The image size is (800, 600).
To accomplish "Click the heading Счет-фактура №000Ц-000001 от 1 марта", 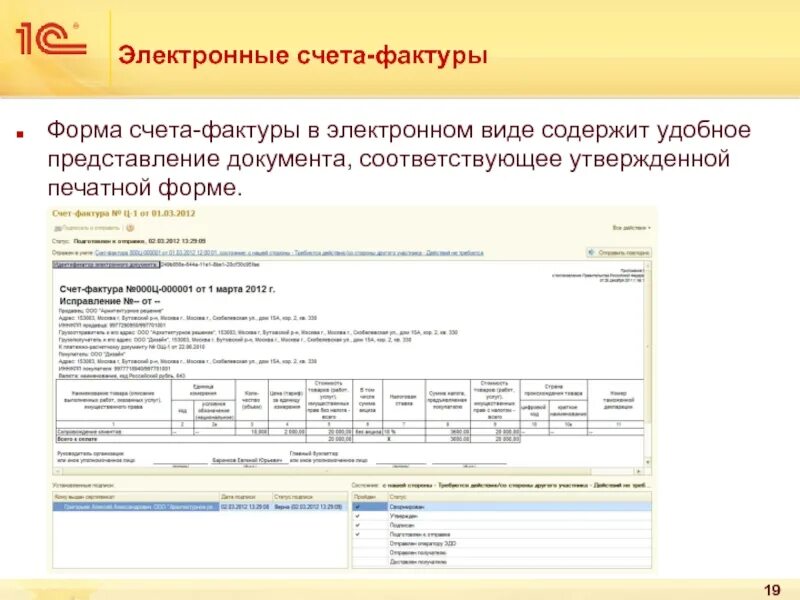I will (x=167, y=289).
